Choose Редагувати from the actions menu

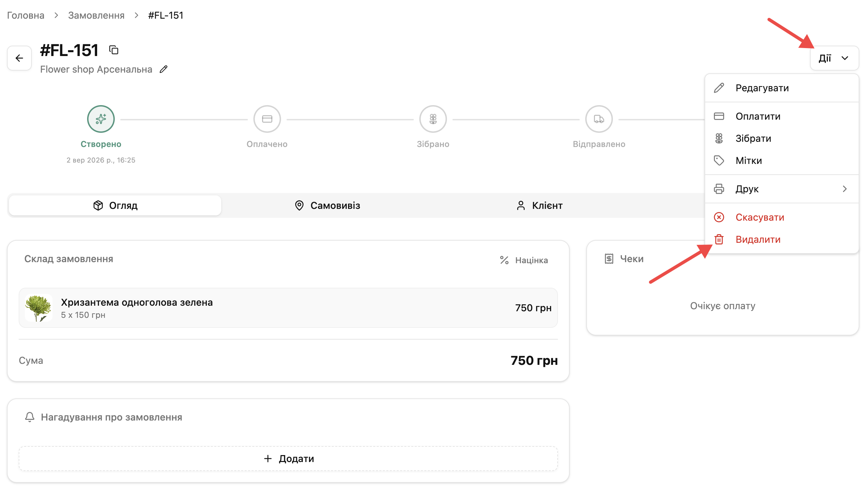(x=782, y=88)
